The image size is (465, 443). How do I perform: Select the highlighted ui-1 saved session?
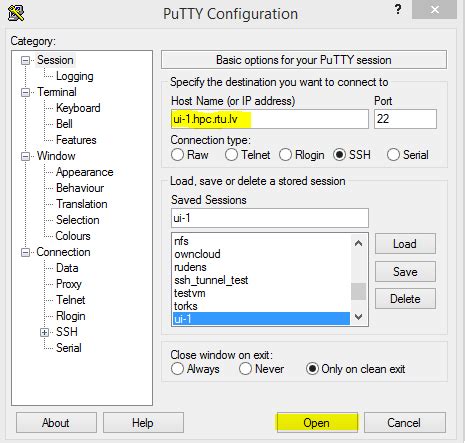[x=262, y=319]
